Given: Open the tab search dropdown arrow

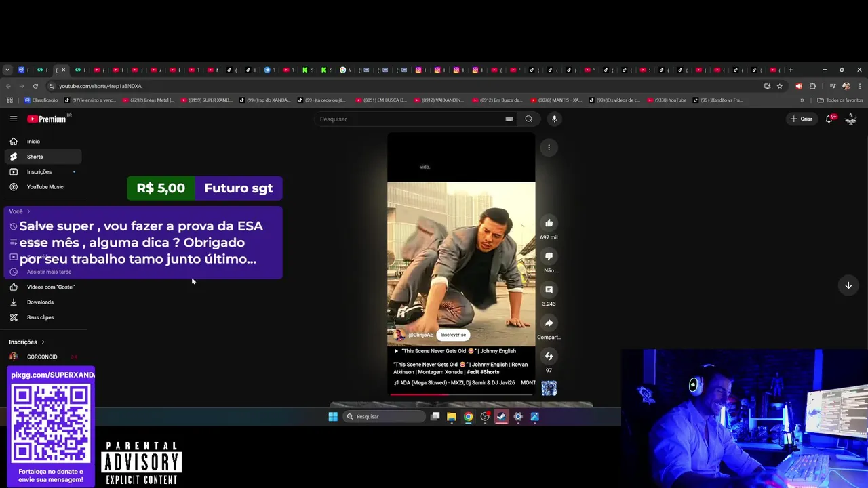Looking at the screenshot, I should click(x=7, y=70).
